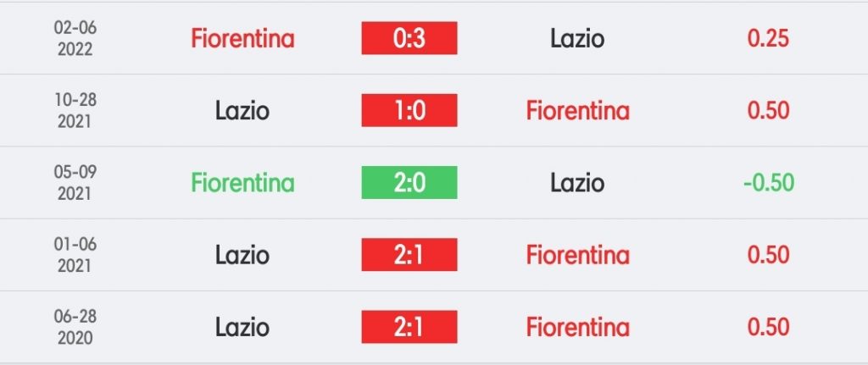Open the 2:1 score for 06-28 2020
The image size is (868, 365).
coord(409,327)
